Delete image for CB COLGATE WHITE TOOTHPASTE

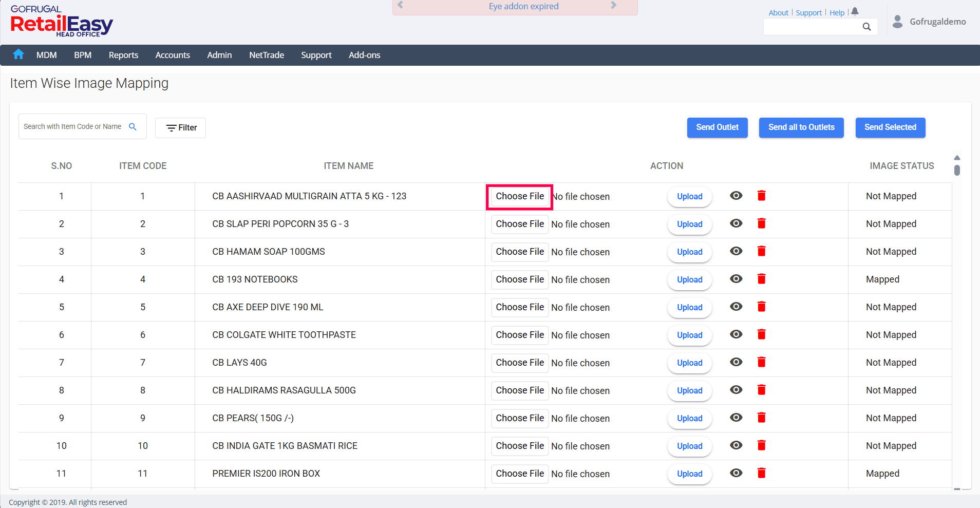coord(762,334)
